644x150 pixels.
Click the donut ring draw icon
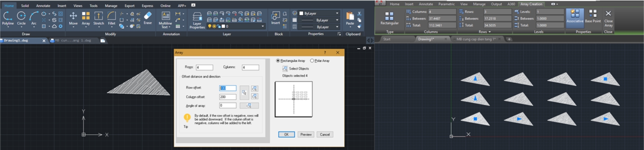(61, 26)
